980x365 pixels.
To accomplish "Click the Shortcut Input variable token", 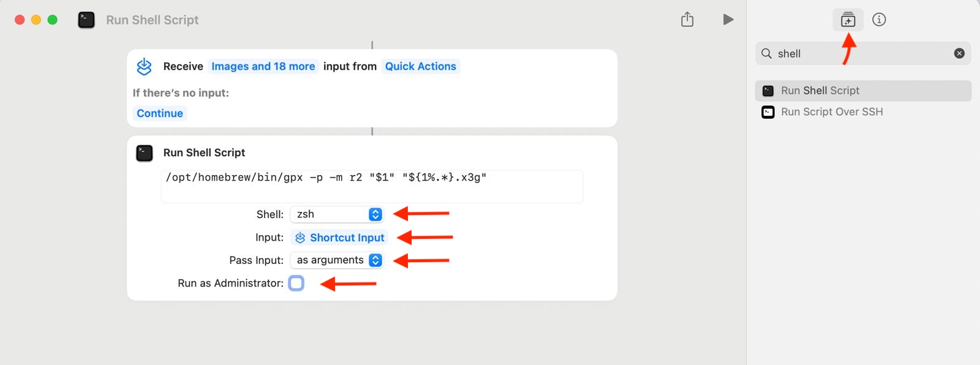I will pyautogui.click(x=340, y=238).
